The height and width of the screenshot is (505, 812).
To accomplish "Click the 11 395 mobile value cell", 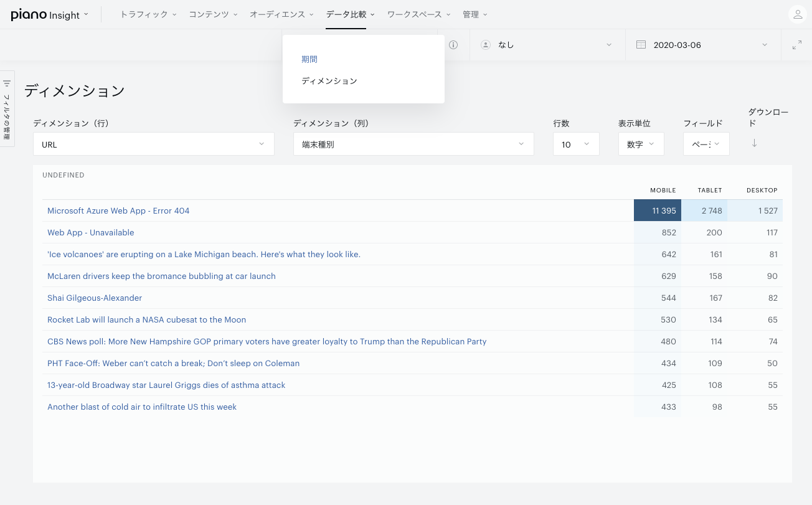I will point(658,210).
